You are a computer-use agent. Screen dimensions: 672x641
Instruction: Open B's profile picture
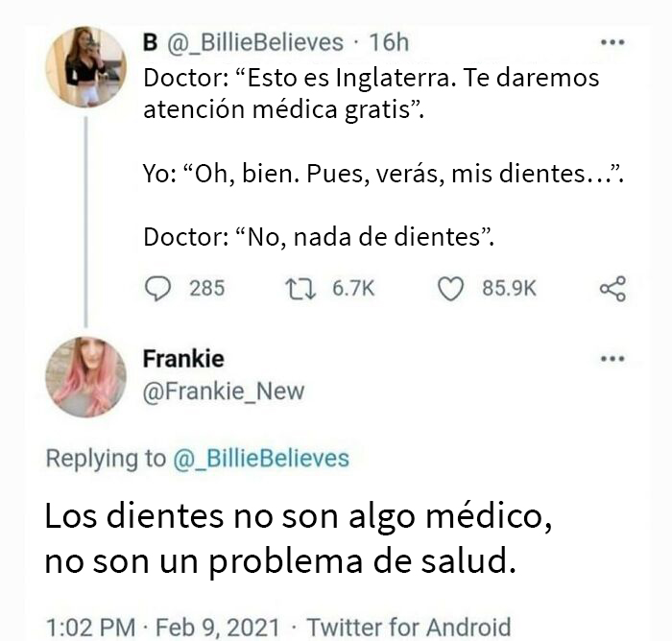pos(85,67)
